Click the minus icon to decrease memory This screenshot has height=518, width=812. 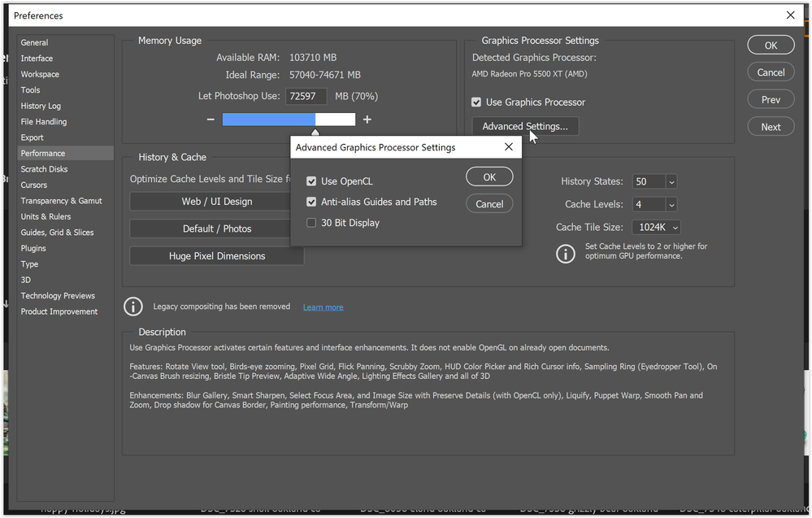pyautogui.click(x=211, y=120)
